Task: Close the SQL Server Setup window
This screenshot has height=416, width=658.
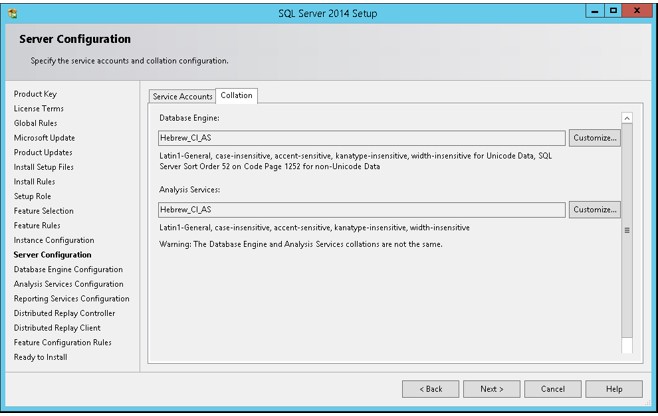Action: point(637,11)
